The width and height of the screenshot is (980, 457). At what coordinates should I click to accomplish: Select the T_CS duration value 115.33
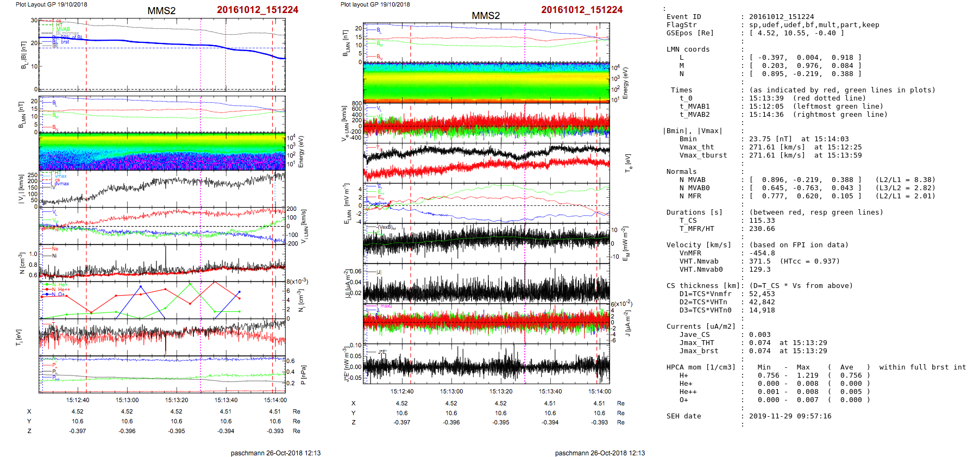click(762, 221)
